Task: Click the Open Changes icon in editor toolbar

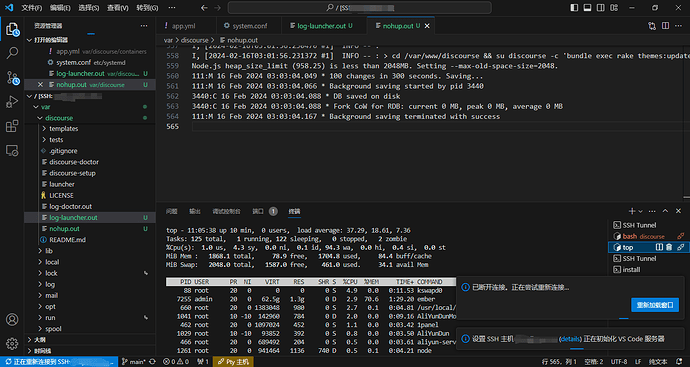Action: [652, 26]
